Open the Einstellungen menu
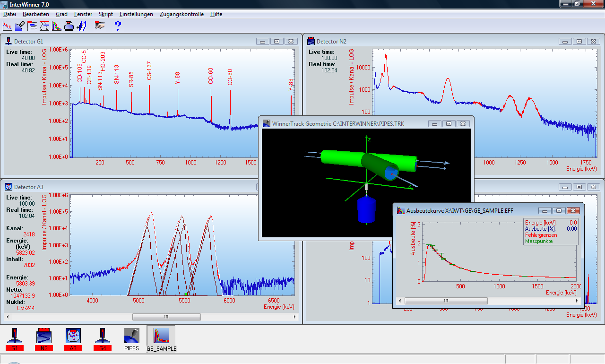 (x=136, y=14)
